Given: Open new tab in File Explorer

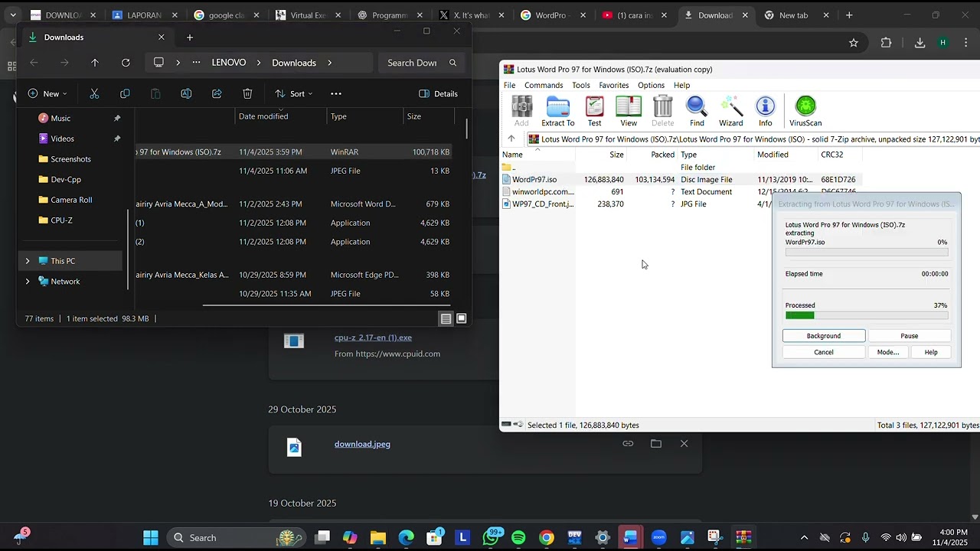Looking at the screenshot, I should point(190,37).
